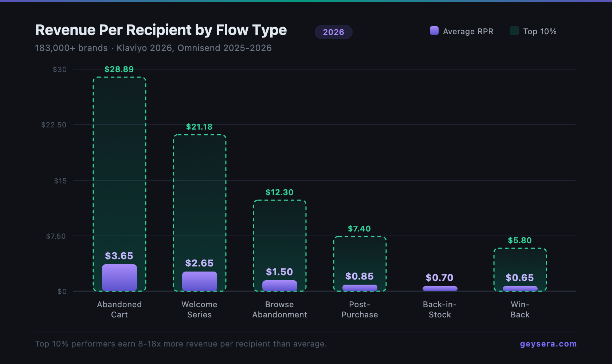
Task: Click the Win-Back axis label
Action: pos(520,309)
